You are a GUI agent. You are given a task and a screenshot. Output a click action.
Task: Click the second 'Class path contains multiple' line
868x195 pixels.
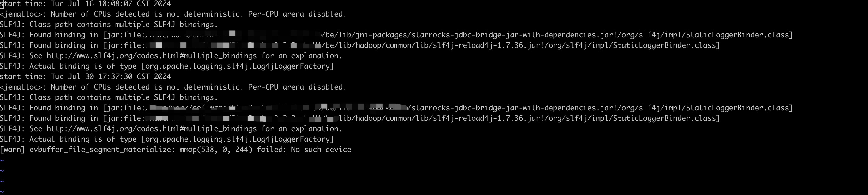coord(109,97)
